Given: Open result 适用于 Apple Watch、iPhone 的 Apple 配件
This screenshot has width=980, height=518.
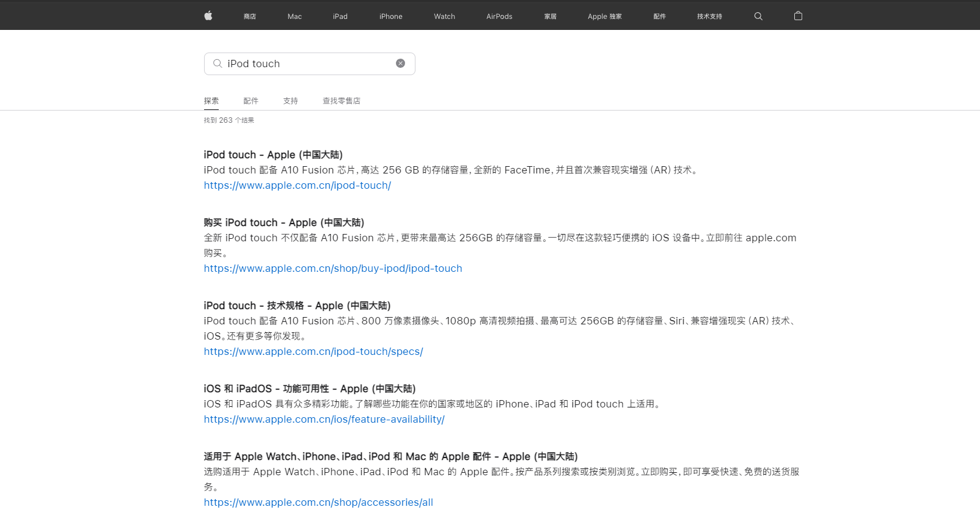Looking at the screenshot, I should pyautogui.click(x=391, y=456).
